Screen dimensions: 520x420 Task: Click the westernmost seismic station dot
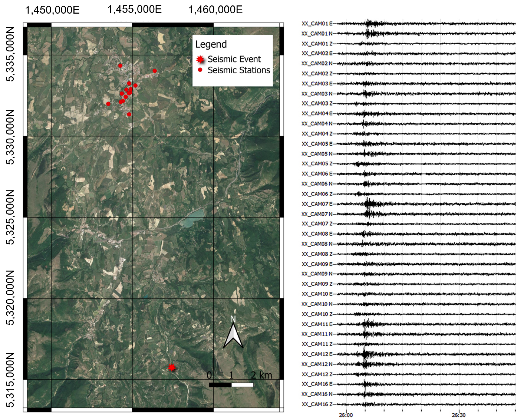(x=108, y=104)
